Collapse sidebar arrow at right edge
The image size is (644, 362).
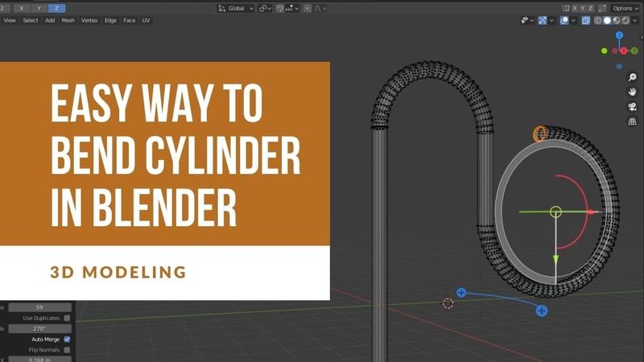[x=642, y=37]
